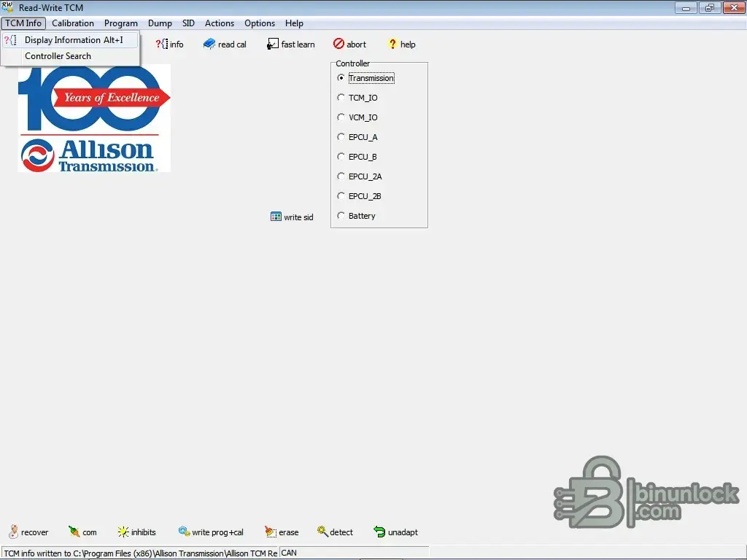747x560 pixels.
Task: Choose VCM_IO as controller
Action: (341, 117)
